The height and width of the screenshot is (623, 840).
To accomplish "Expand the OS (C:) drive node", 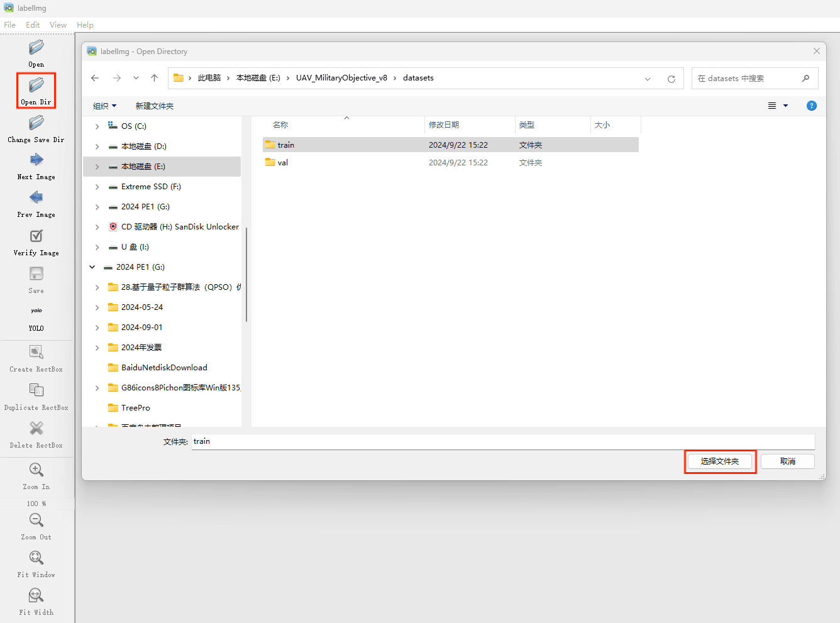I will [x=97, y=126].
